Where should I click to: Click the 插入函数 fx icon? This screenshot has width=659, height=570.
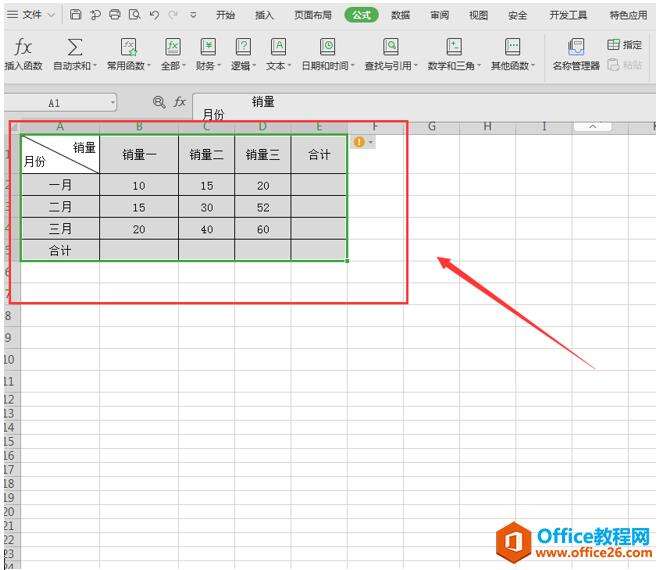coord(23,46)
